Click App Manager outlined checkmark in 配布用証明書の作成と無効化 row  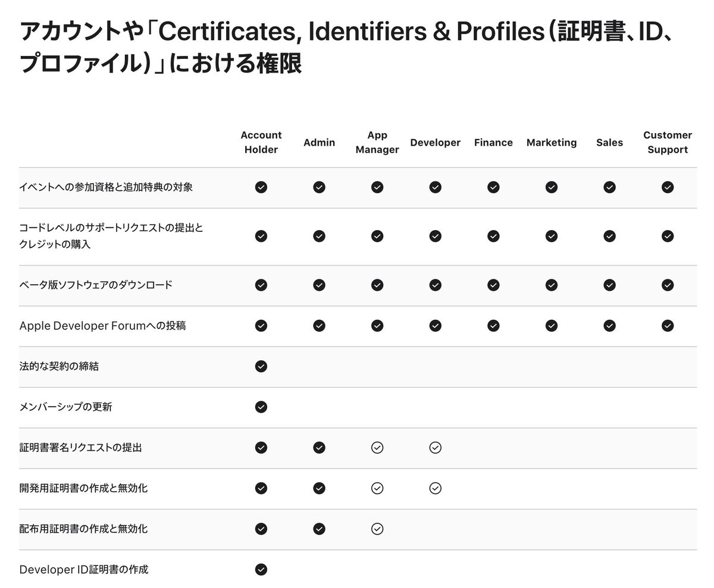[377, 529]
